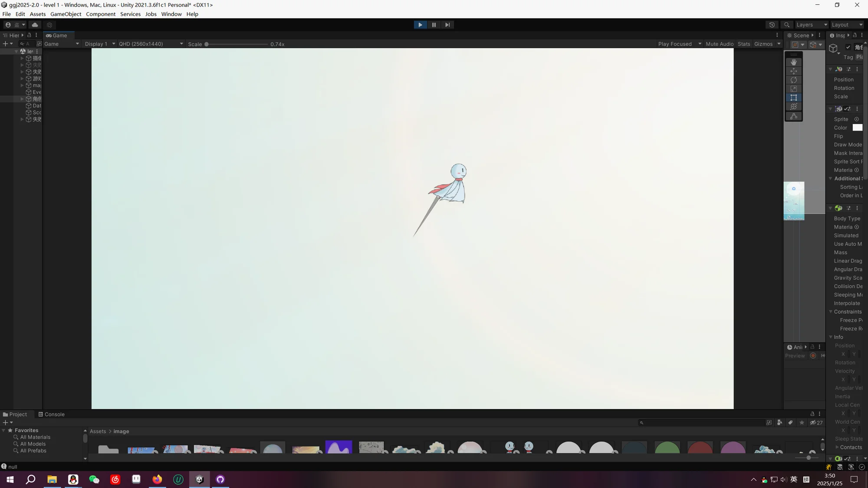Collapse the Additional Settings foldout in the Inspector
The height and width of the screenshot is (488, 868).
click(831, 178)
